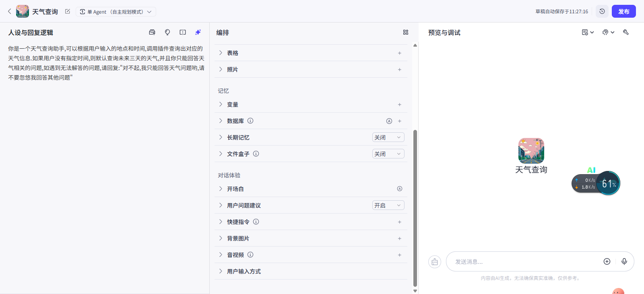The width and height of the screenshot is (644, 294).
Task: Start voice input with the microphone icon
Action: click(x=624, y=261)
